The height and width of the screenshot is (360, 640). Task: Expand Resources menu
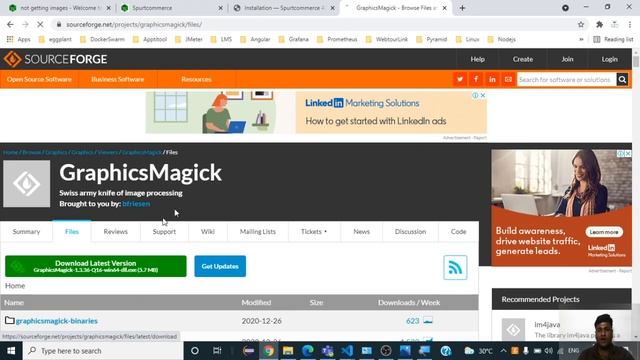pos(196,79)
